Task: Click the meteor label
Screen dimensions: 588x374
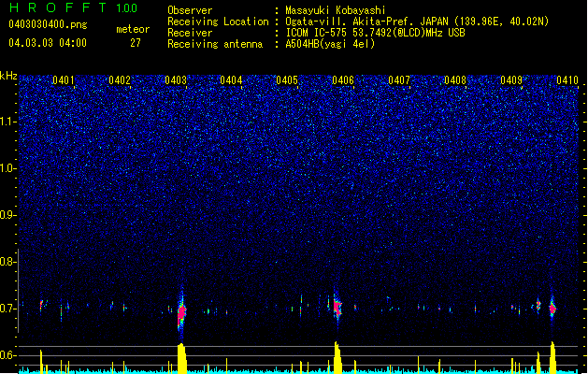Action: (x=133, y=29)
